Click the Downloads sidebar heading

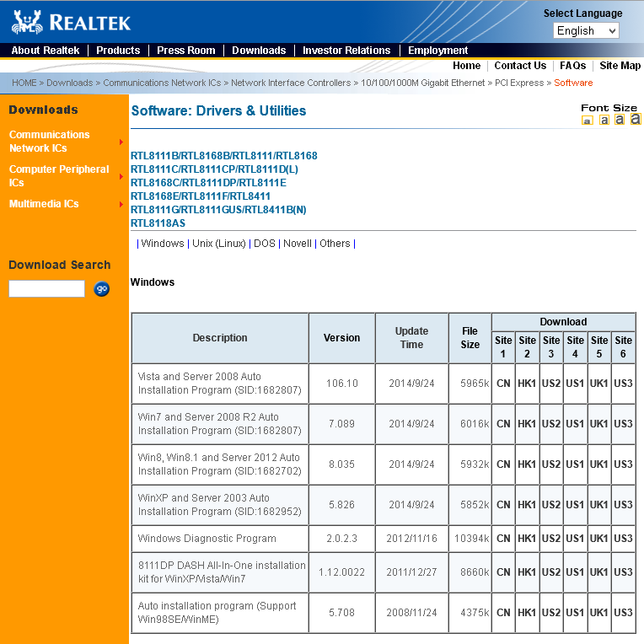click(44, 110)
